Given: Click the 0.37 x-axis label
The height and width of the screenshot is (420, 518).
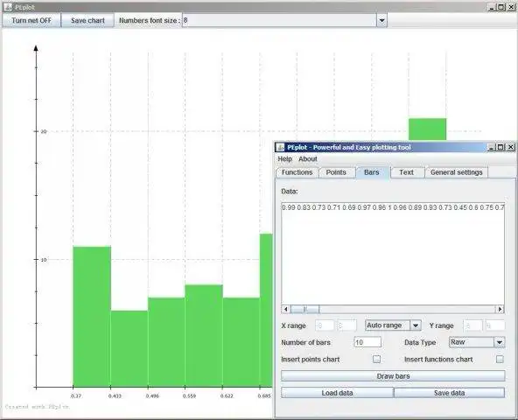Looking at the screenshot, I should pos(76,395).
